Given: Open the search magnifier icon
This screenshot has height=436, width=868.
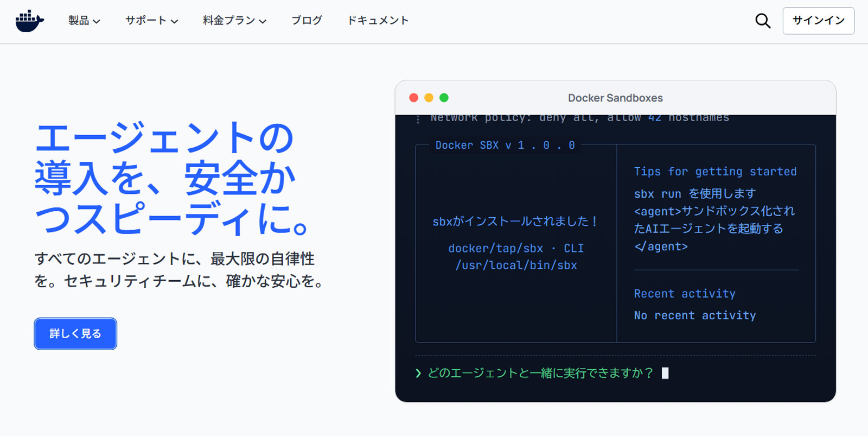Looking at the screenshot, I should point(763,21).
